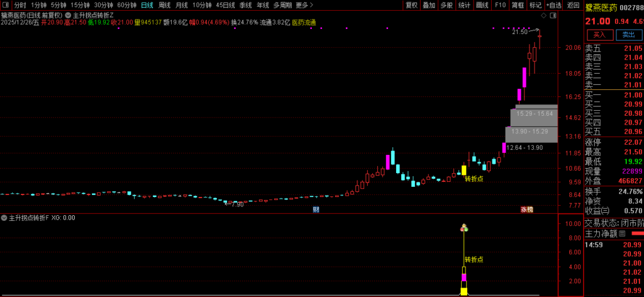
Task: Switch to the 周线 period
Action: click(x=164, y=5)
